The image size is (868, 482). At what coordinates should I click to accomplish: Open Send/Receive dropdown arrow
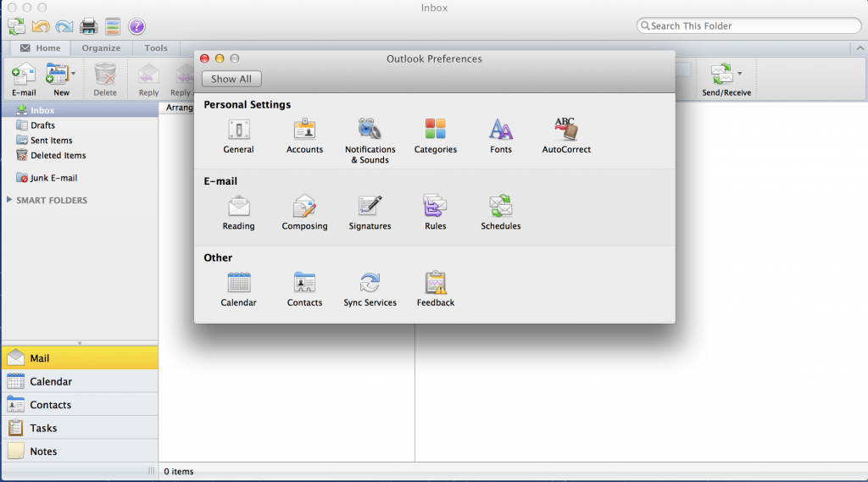[739, 73]
